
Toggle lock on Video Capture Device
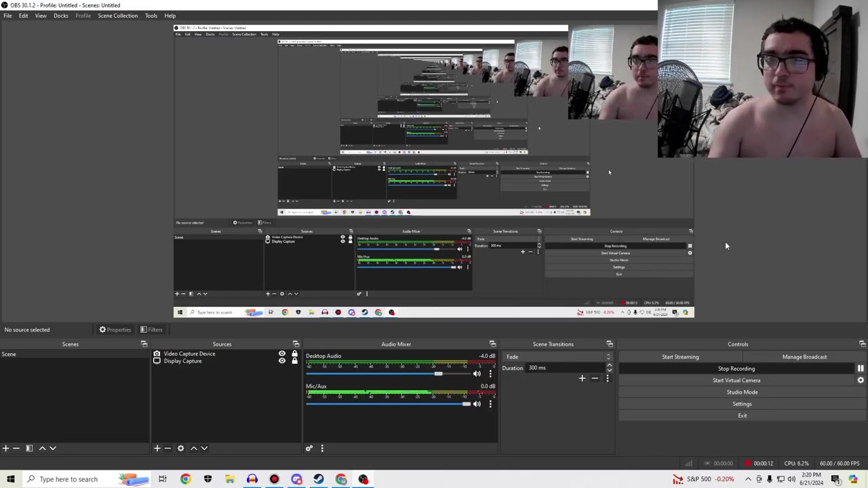[294, 354]
